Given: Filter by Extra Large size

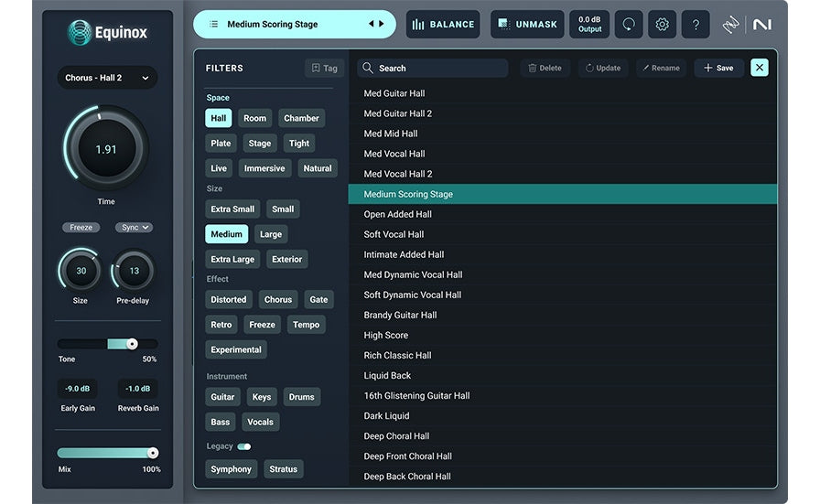Looking at the screenshot, I should 232,260.
